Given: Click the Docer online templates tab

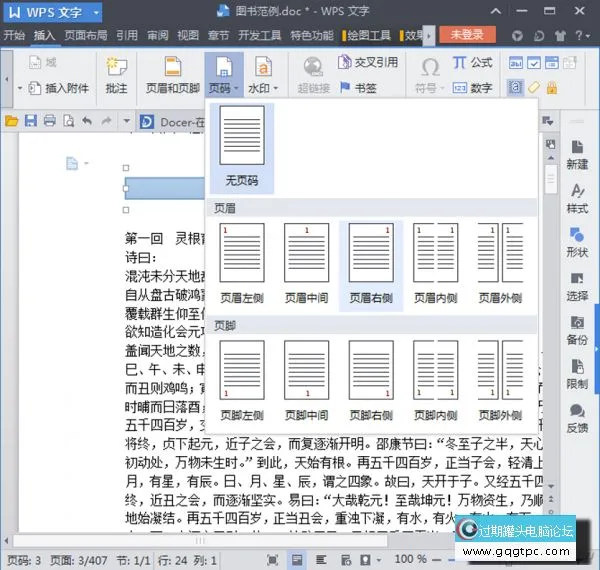Looking at the screenshot, I should tap(171, 122).
